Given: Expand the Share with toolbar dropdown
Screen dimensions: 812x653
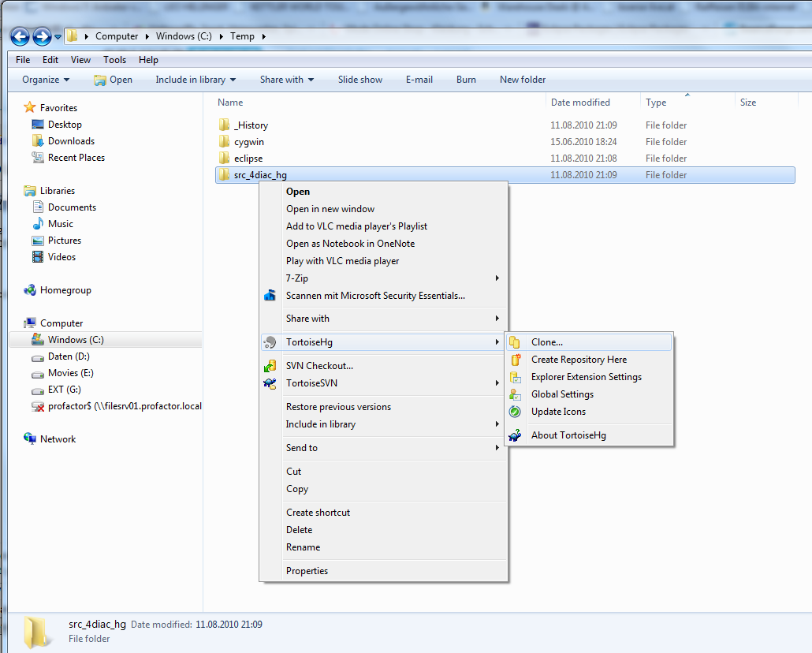Looking at the screenshot, I should click(287, 79).
